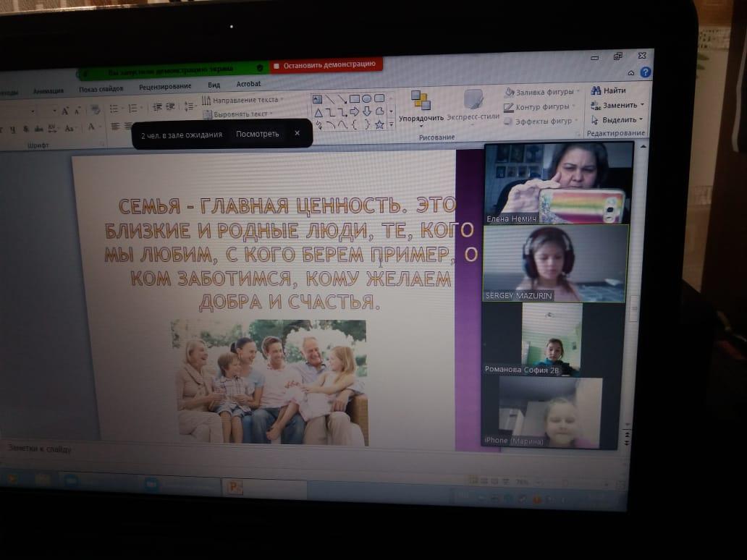This screenshot has height=560, width=747.
Task: Expand the Заменить dropdown arrow
Action: click(x=642, y=105)
